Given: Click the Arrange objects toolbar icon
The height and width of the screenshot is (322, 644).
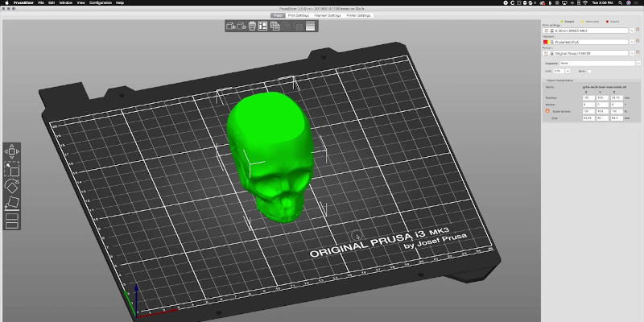Looking at the screenshot, I should (263, 27).
